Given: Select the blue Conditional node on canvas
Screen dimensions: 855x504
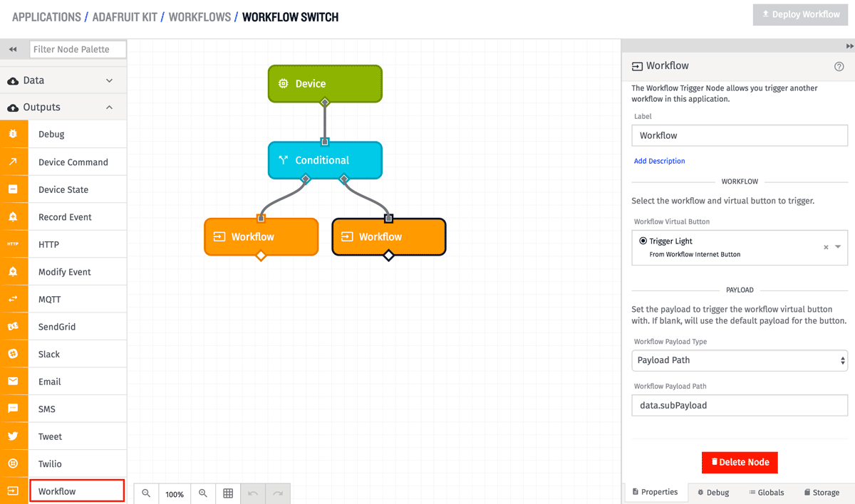Looking at the screenshot, I should [325, 160].
